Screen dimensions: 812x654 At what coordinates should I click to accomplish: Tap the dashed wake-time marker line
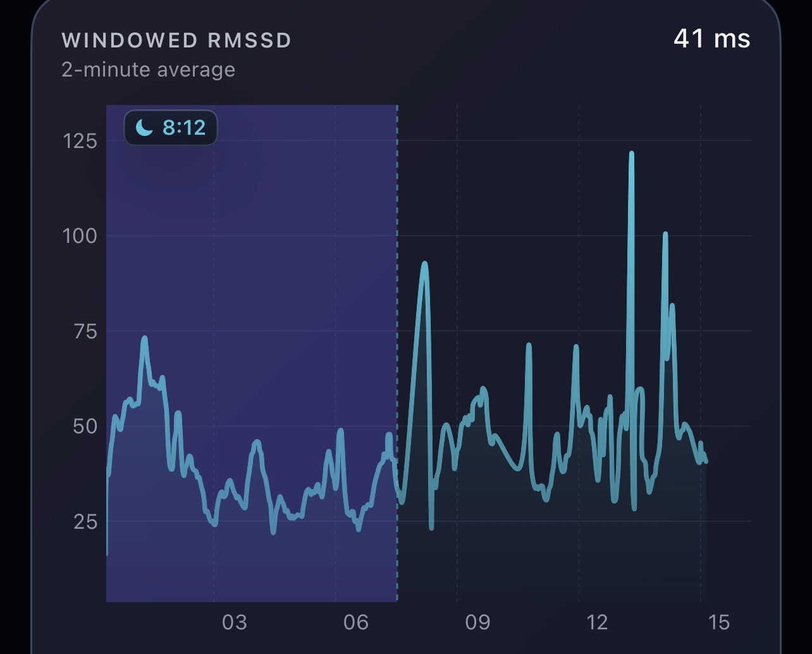[x=397, y=353]
